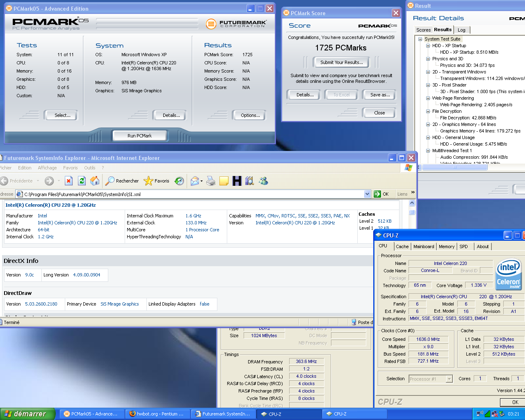Click IE vertical scrollbar up arrow
The width and height of the screenshot is (525, 420).
tap(412, 203)
